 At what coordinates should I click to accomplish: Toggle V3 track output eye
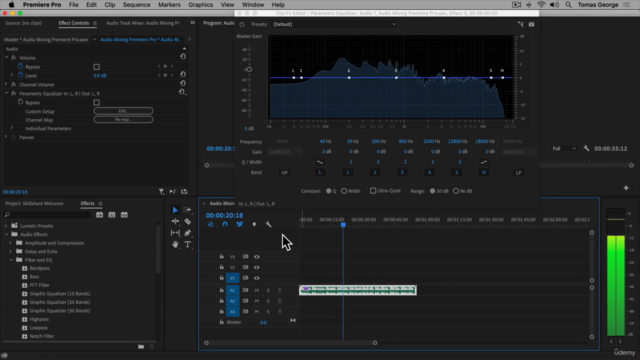tap(257, 257)
